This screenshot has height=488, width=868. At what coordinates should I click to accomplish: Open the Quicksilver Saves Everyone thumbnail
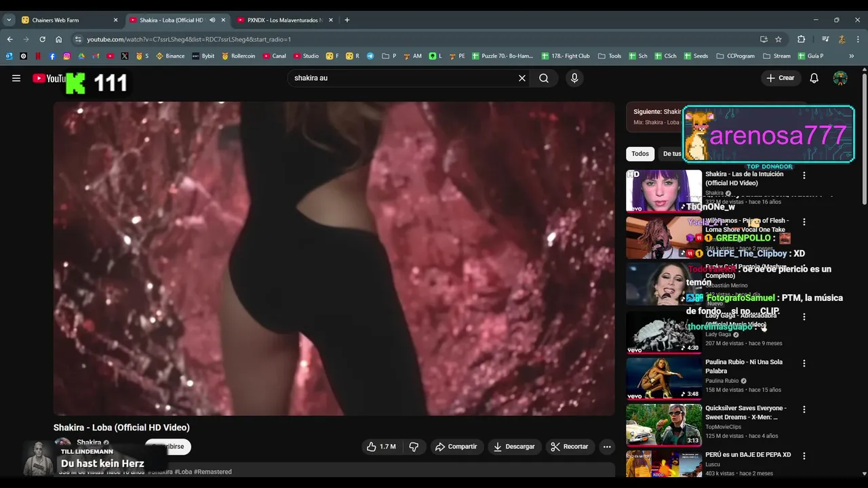(664, 425)
